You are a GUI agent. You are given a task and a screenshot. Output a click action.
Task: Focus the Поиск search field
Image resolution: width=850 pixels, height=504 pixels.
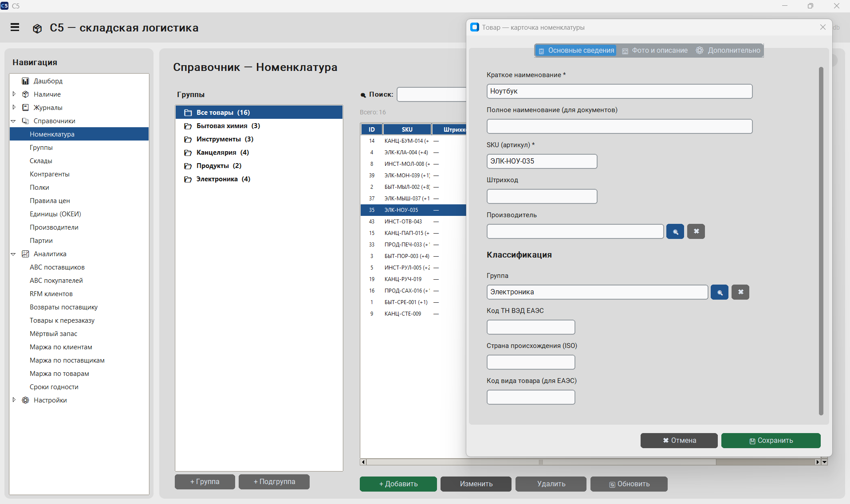point(431,94)
